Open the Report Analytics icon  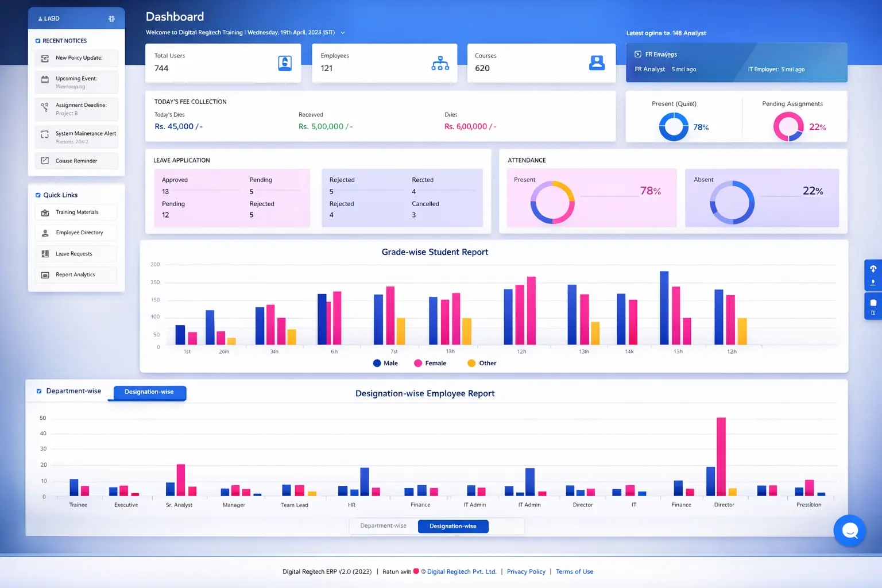(44, 274)
